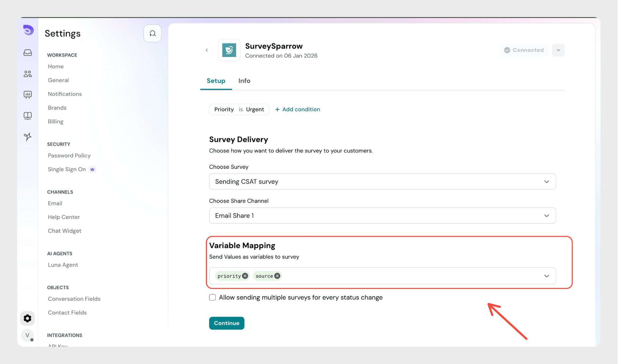Open dropdown arrow next to Connected
Image resolution: width=618 pixels, height=364 pixels.
tap(558, 50)
